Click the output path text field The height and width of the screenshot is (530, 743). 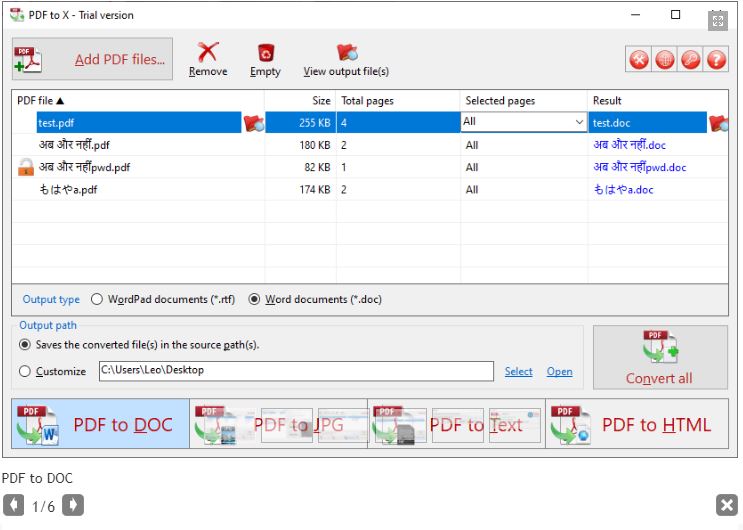point(296,371)
